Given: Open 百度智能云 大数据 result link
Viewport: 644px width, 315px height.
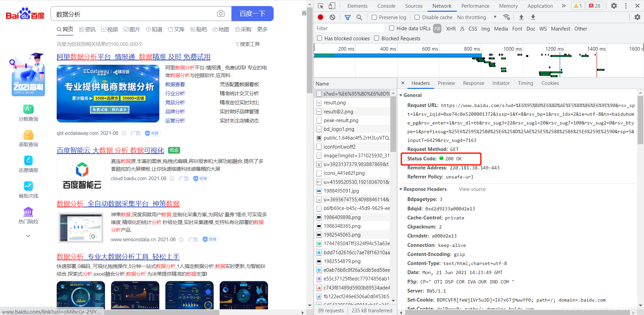Looking at the screenshot, I should (110, 150).
